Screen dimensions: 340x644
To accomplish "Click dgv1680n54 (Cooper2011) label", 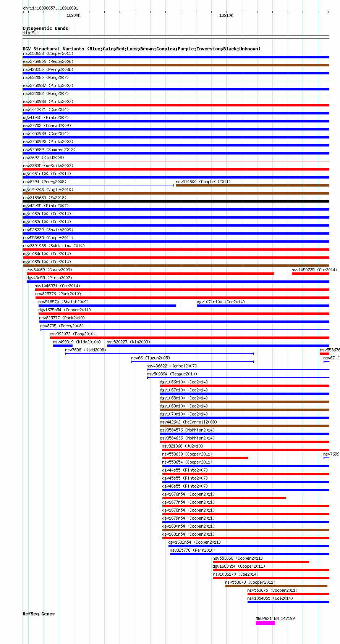I will pyautogui.click(x=188, y=526).
